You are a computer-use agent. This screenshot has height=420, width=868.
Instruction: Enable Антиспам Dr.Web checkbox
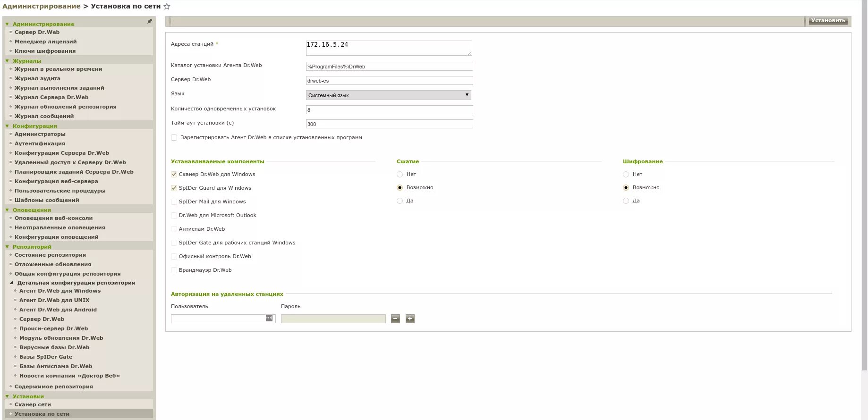tap(174, 229)
